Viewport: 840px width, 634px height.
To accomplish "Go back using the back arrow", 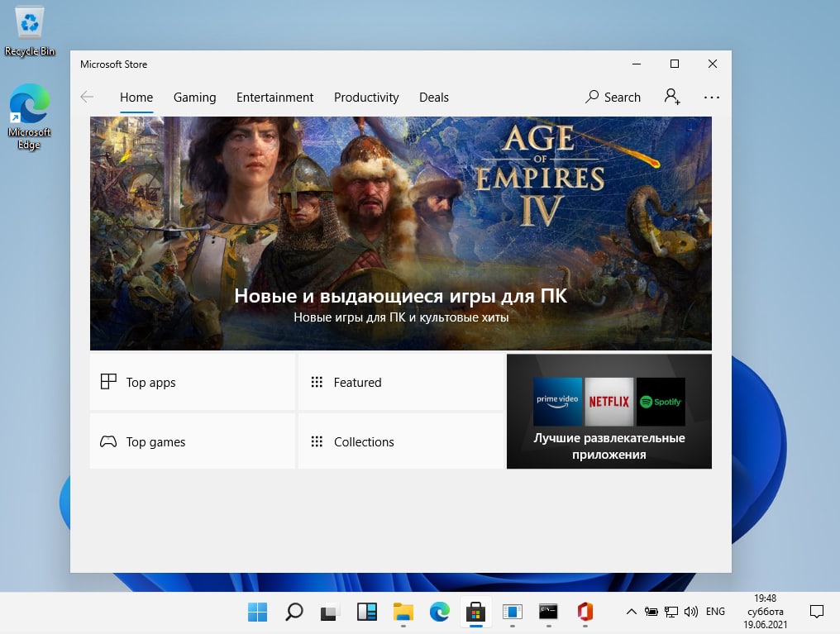I will 87,97.
